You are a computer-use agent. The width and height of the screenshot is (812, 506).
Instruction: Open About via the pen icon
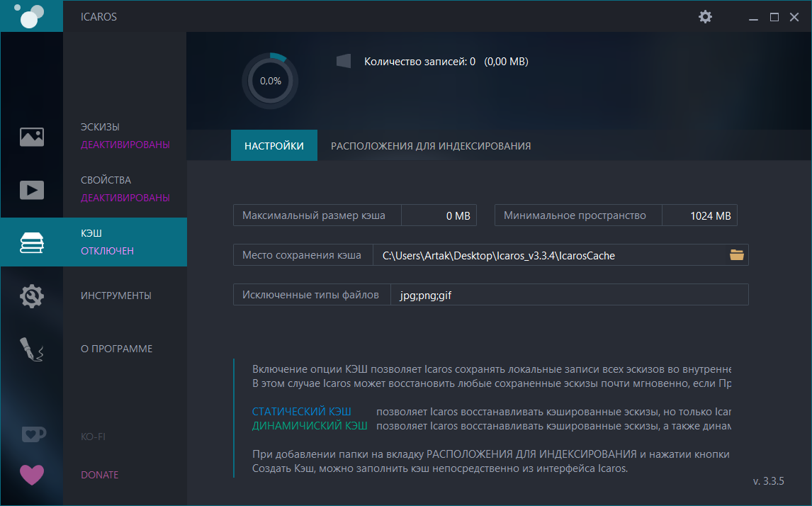(x=32, y=349)
